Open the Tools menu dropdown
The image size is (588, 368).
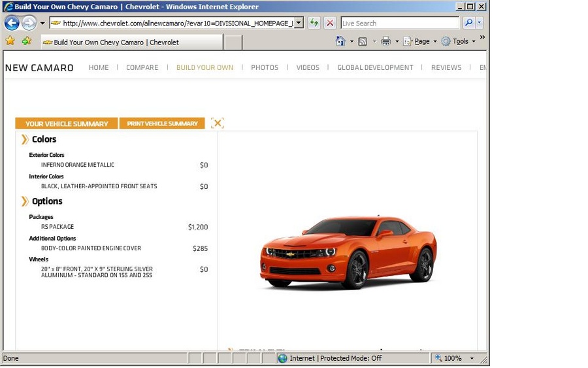click(x=474, y=41)
